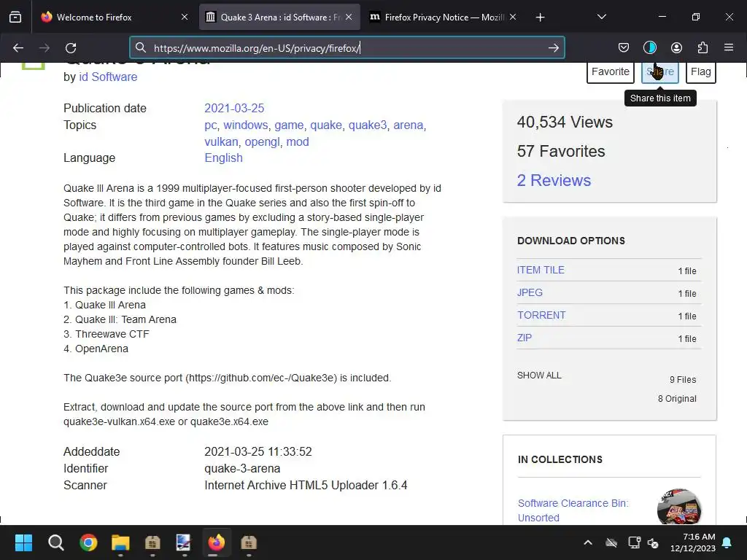Click the Software Clearance Bin collection thumbnail
Viewport: 747px width, 560px height.
click(679, 507)
